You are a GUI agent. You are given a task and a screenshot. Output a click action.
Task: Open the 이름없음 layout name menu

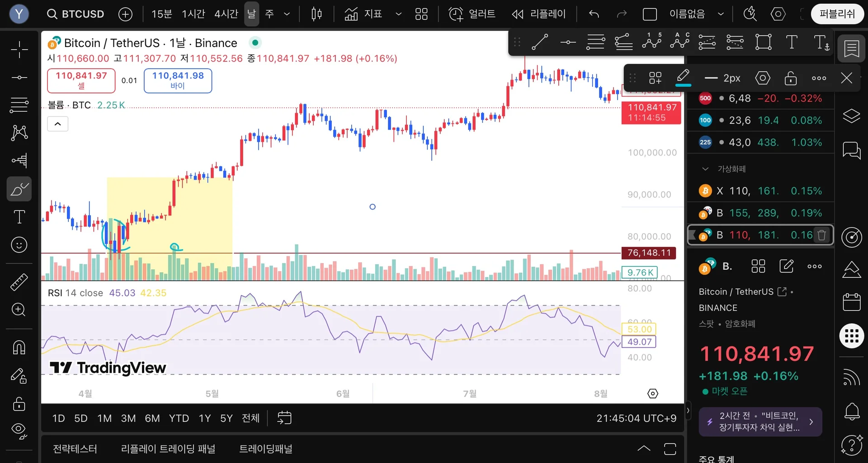click(x=696, y=14)
